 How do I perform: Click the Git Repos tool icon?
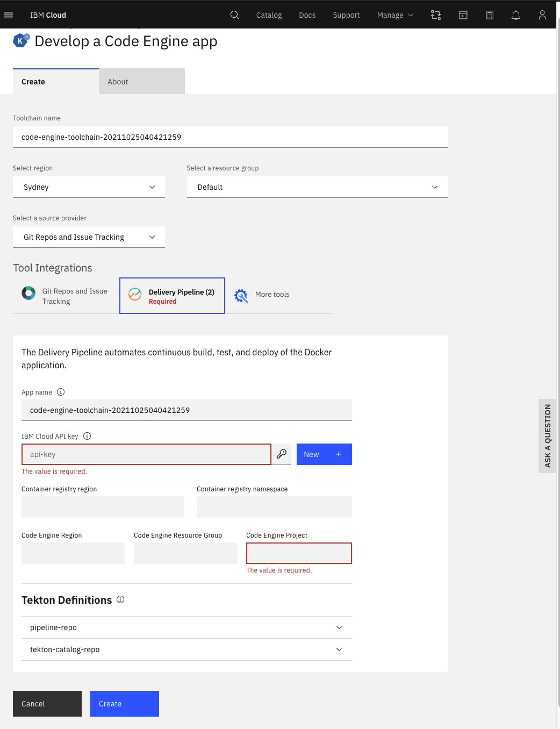point(28,293)
